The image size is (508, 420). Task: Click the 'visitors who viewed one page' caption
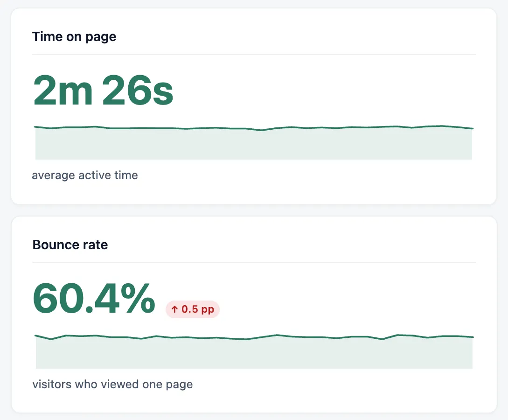click(x=112, y=385)
